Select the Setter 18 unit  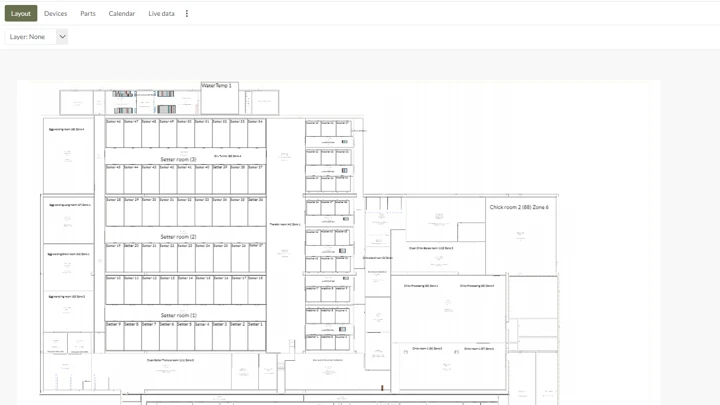(x=256, y=288)
